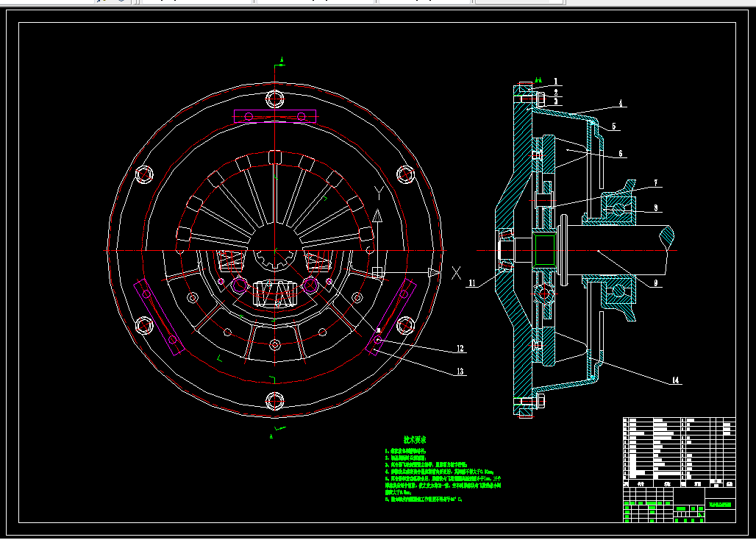Click the UCS X axis label
The image size is (756, 540).
456,273
